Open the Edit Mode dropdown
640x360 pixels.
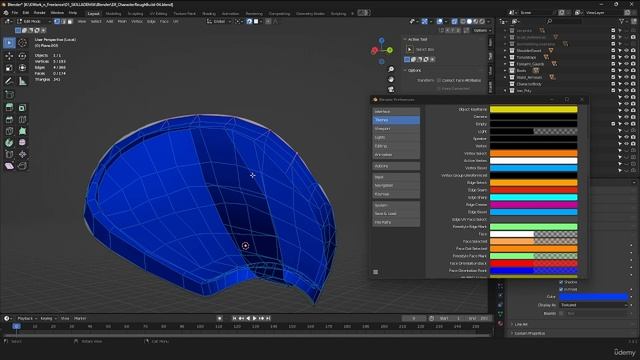point(34,21)
